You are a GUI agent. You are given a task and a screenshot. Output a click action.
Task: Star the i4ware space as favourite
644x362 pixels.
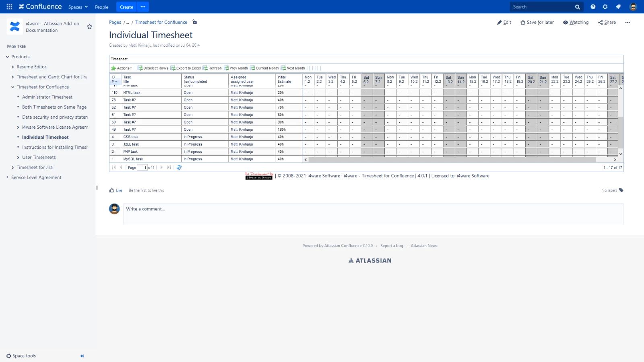pos(89,27)
